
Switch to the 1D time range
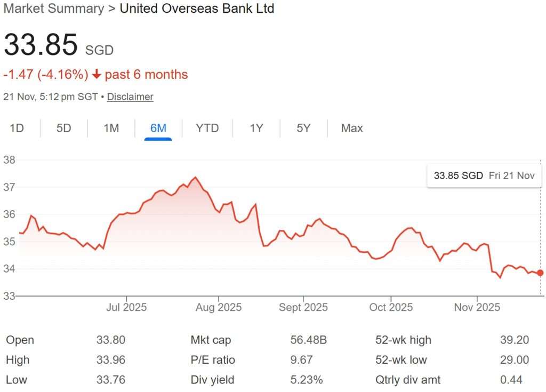17,128
